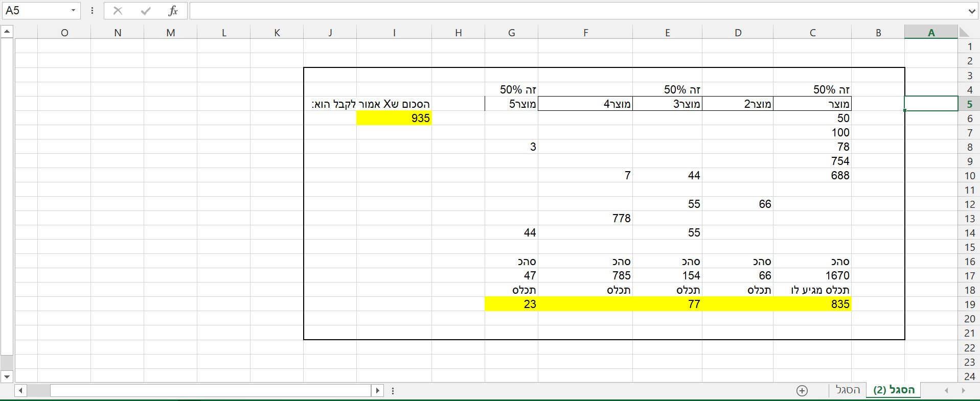Screen dimensions: 980x401
Task: Add a new sheet with the plus icon
Action: (x=802, y=391)
